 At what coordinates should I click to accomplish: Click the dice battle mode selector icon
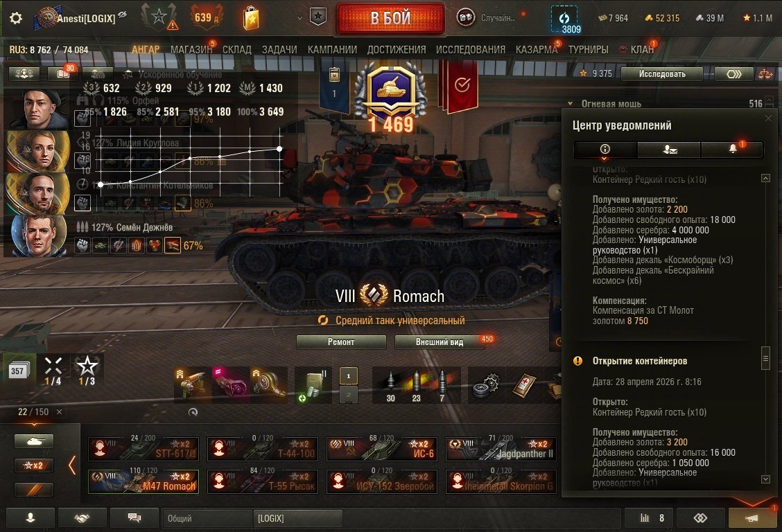coord(466,18)
